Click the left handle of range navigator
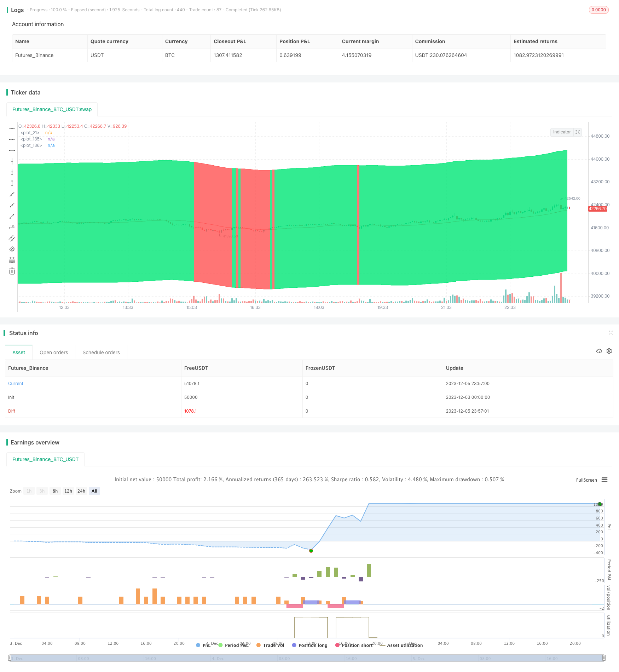 pos(10,658)
